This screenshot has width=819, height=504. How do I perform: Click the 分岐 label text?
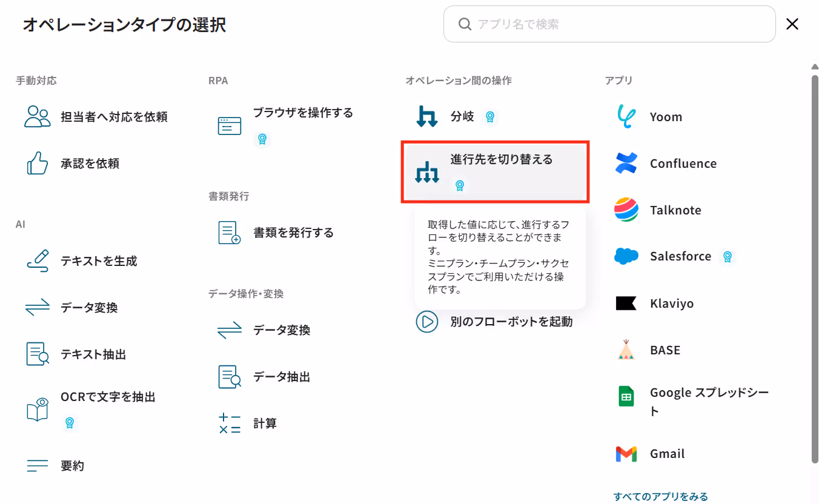pyautogui.click(x=462, y=116)
